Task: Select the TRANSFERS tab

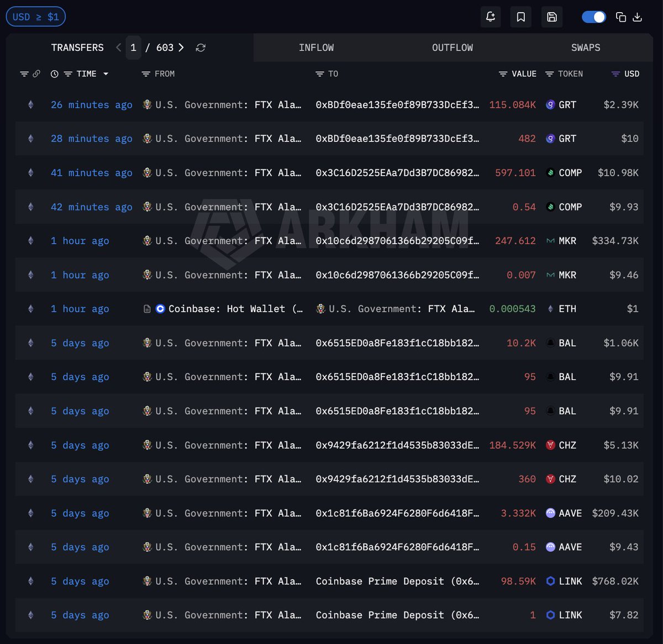Action: click(x=77, y=47)
